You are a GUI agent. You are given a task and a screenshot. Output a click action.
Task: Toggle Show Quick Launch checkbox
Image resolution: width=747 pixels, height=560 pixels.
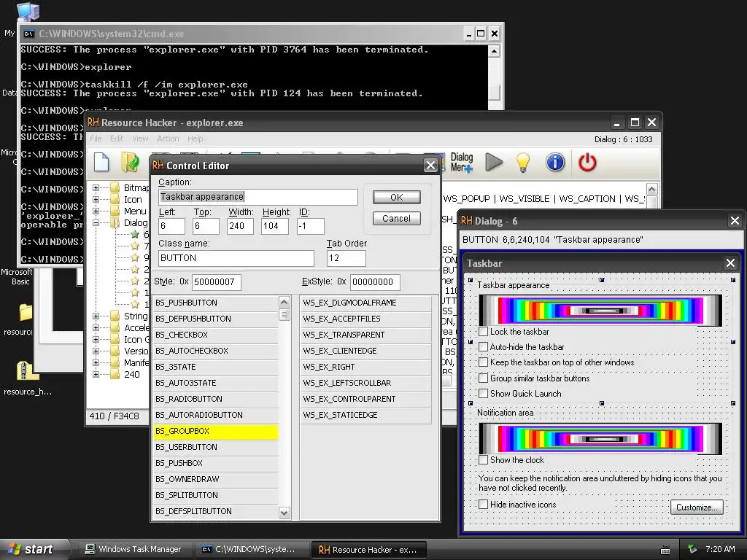483,393
